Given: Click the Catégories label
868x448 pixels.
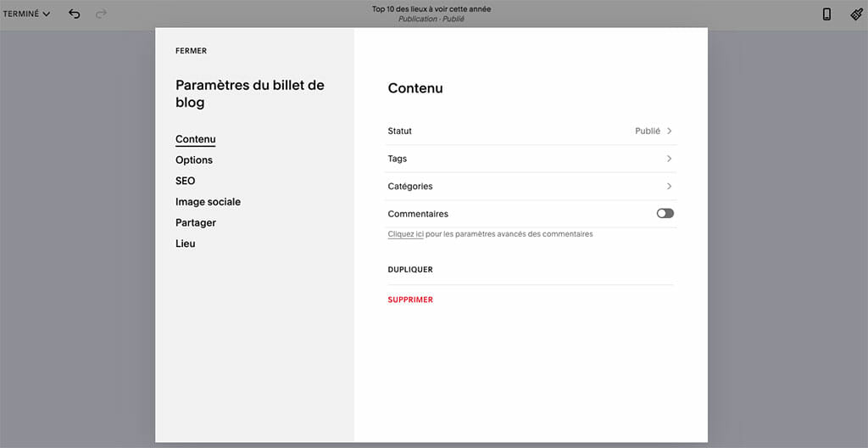Looking at the screenshot, I should click(x=410, y=187).
